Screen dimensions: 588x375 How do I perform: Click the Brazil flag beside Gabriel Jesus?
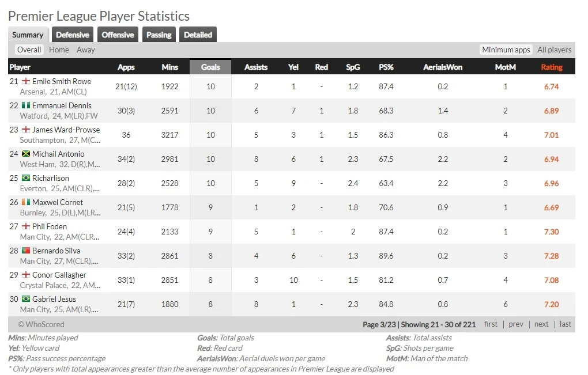(25, 300)
